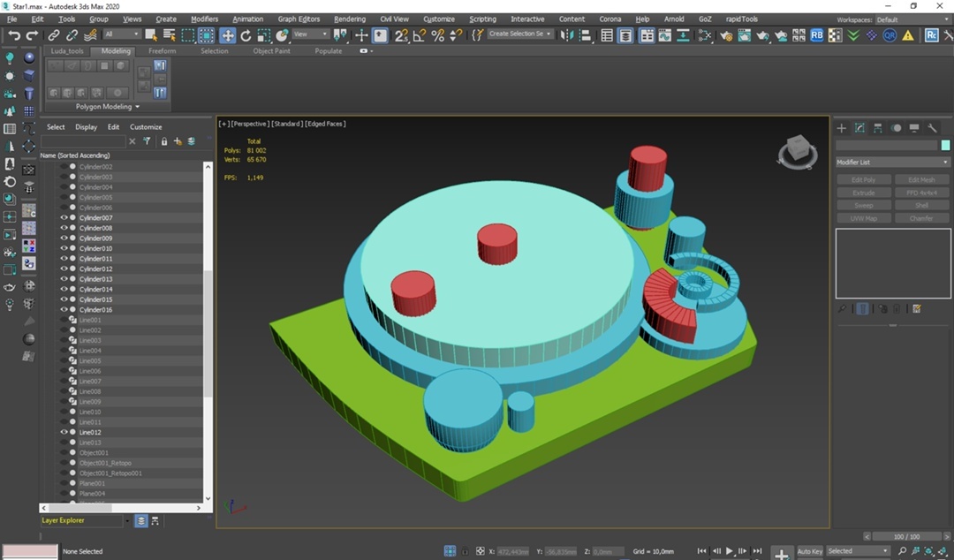
Task: Click the pink MAXScript listener swatch
Action: click(x=30, y=551)
